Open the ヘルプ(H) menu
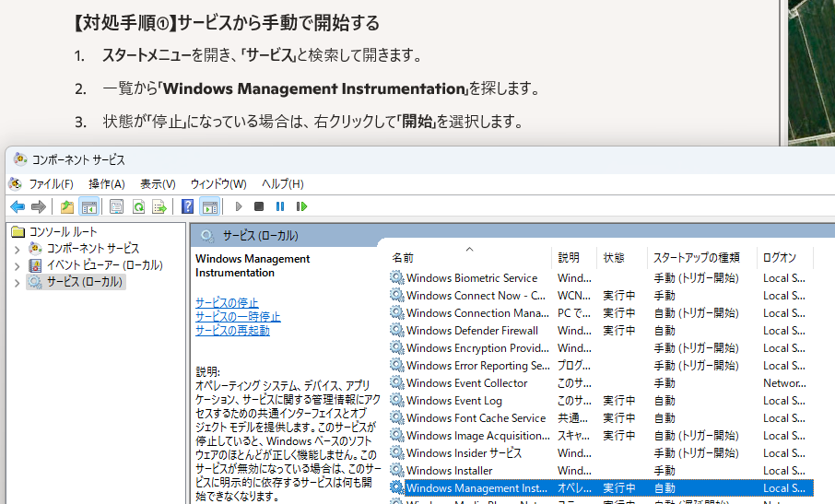 (x=282, y=183)
